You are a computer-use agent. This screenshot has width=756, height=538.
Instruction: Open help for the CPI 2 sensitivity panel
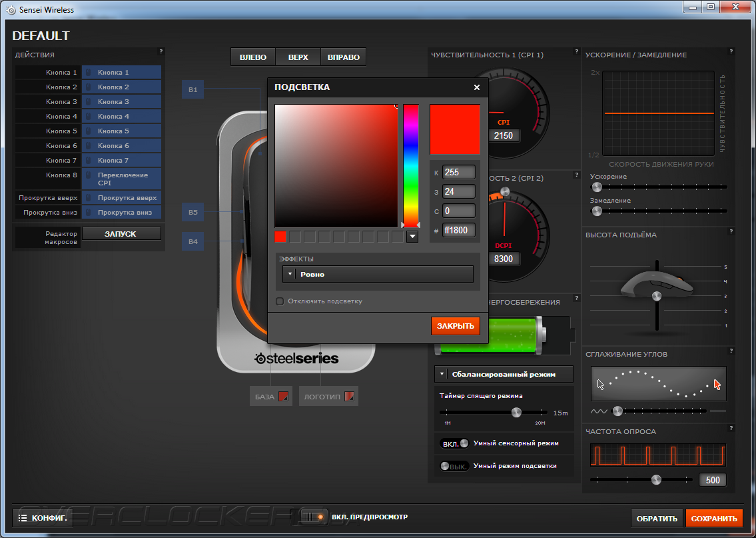[x=577, y=175]
